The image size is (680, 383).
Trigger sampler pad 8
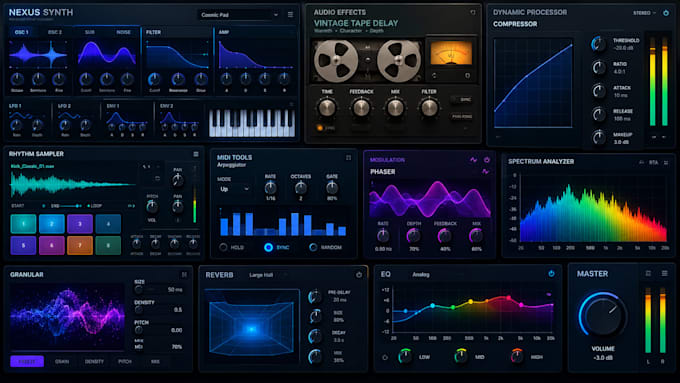pyautogui.click(x=108, y=245)
